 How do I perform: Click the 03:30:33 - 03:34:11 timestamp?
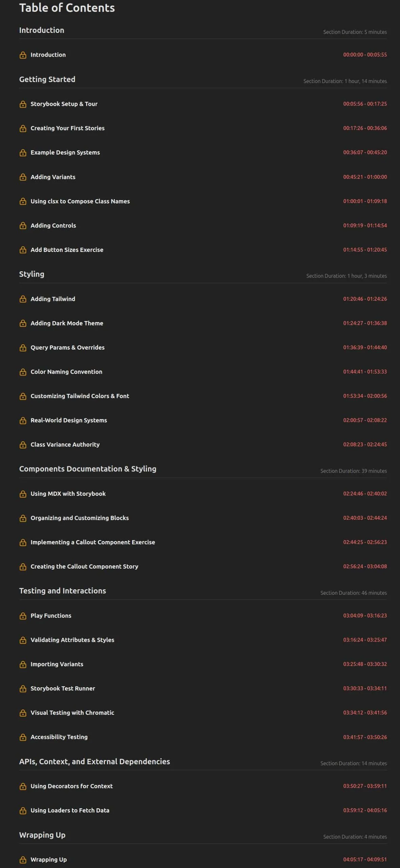coord(365,688)
